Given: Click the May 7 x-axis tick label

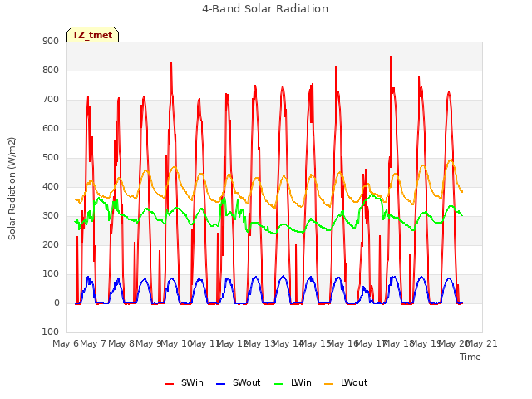Looking at the screenshot, I should coord(93,343).
